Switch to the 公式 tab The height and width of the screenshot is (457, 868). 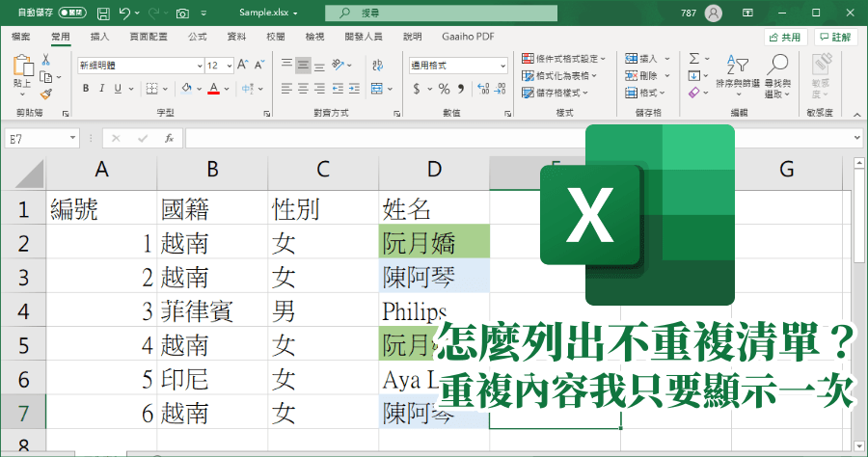click(197, 37)
